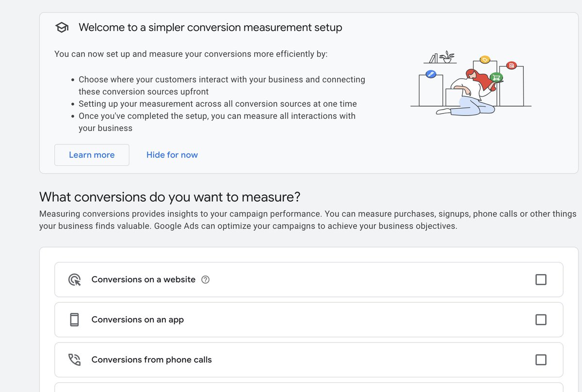
Task: Click the phone receiver icon for phone call conversions
Action: (x=74, y=359)
